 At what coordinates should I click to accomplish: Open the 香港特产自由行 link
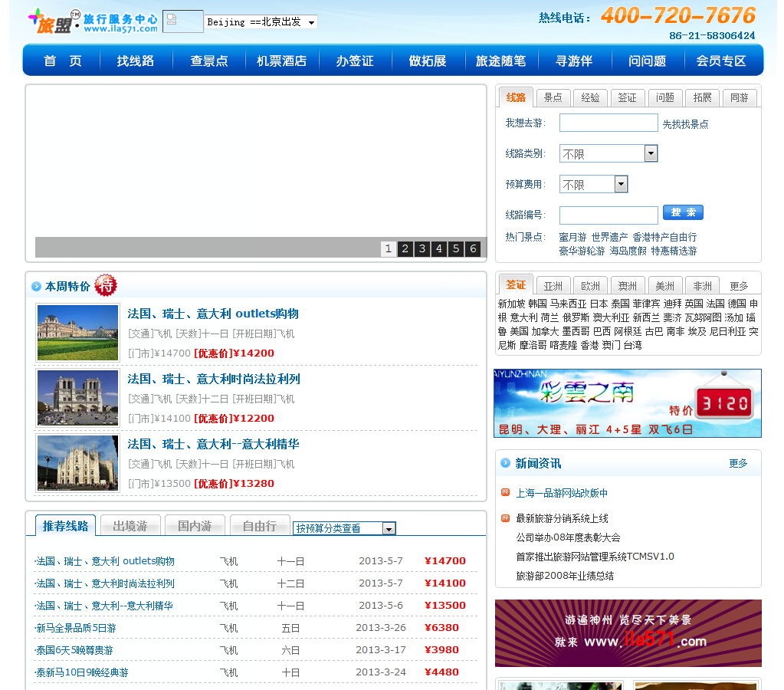tap(664, 237)
